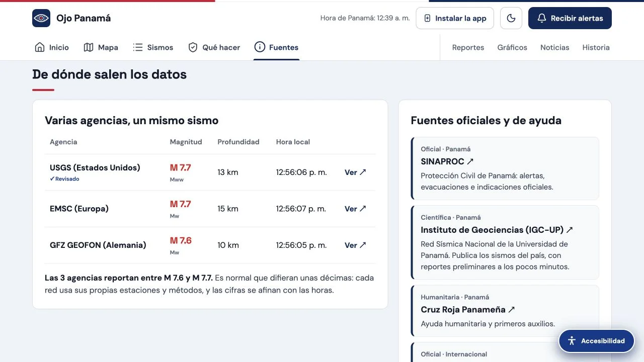Click the house icon beside Inicio
The height and width of the screenshot is (362, 644).
click(x=40, y=47)
